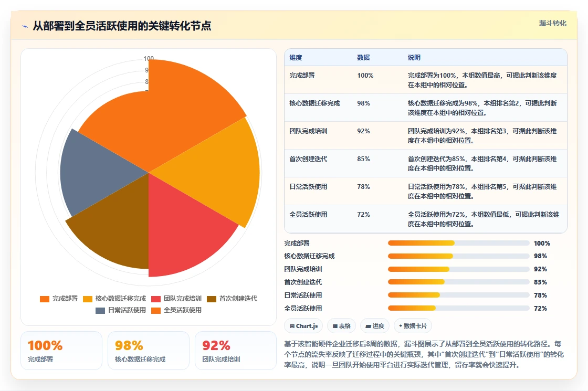The image size is (588, 391).
Task: Click the 核心数据迁移完成 table row label
Action: [x=314, y=103]
